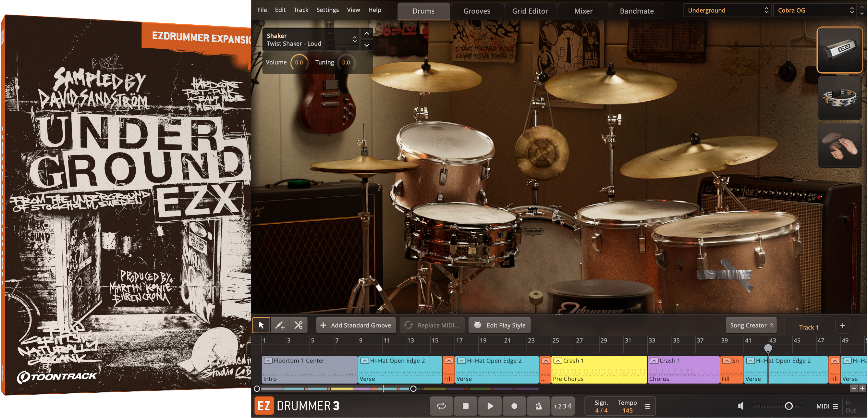The width and height of the screenshot is (868, 418).
Task: Select the Track 1 tab
Action: pyautogui.click(x=809, y=327)
